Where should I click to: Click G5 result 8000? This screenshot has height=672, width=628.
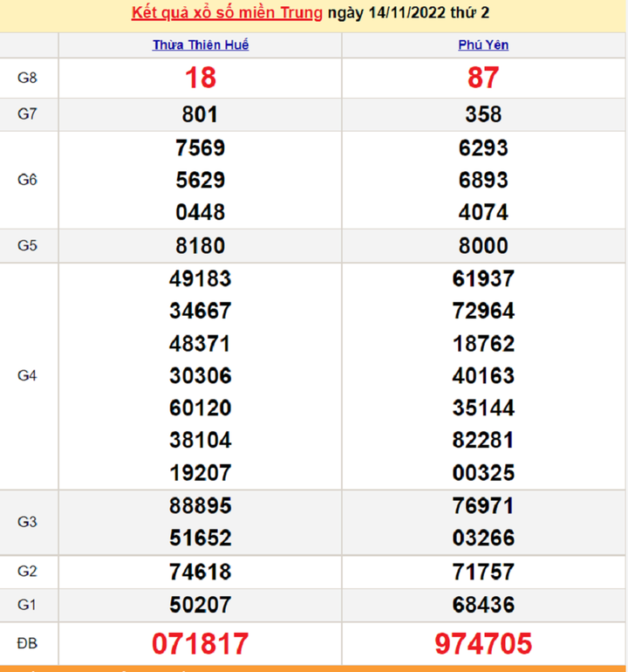point(483,245)
